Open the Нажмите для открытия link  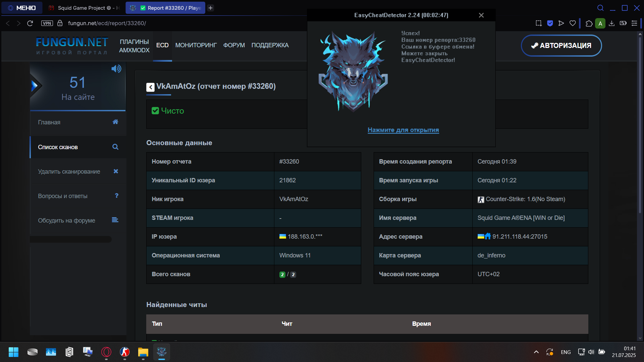(x=403, y=130)
